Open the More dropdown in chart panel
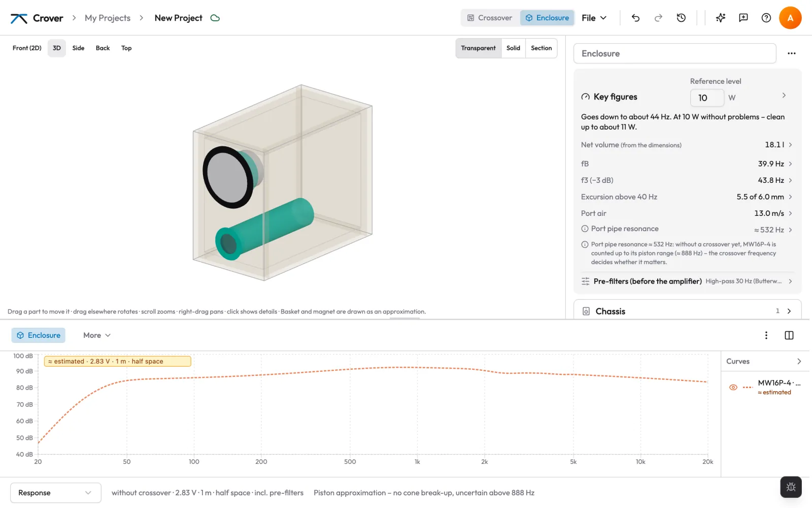 pyautogui.click(x=97, y=335)
